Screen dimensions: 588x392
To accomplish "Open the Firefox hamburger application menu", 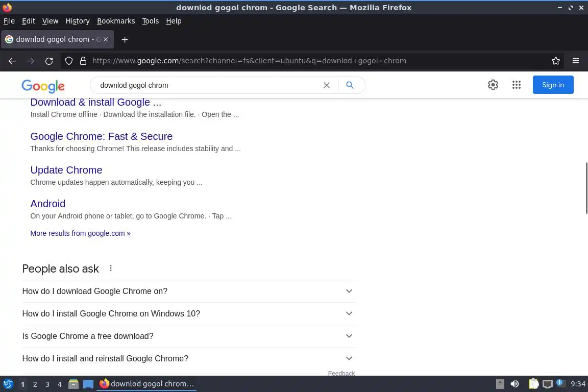I will pos(576,61).
